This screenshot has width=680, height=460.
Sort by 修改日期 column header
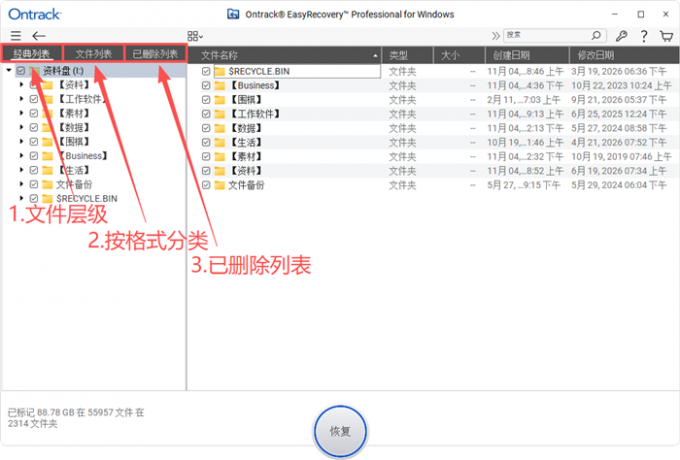(624, 55)
